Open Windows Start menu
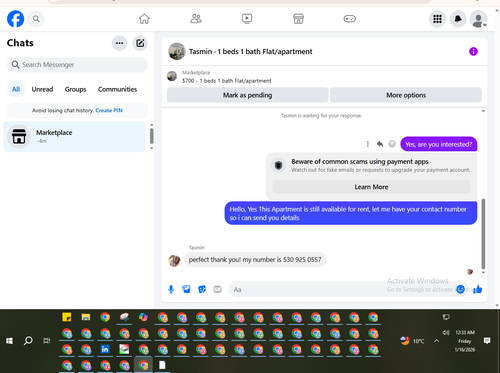The height and width of the screenshot is (373, 500). click(x=9, y=341)
